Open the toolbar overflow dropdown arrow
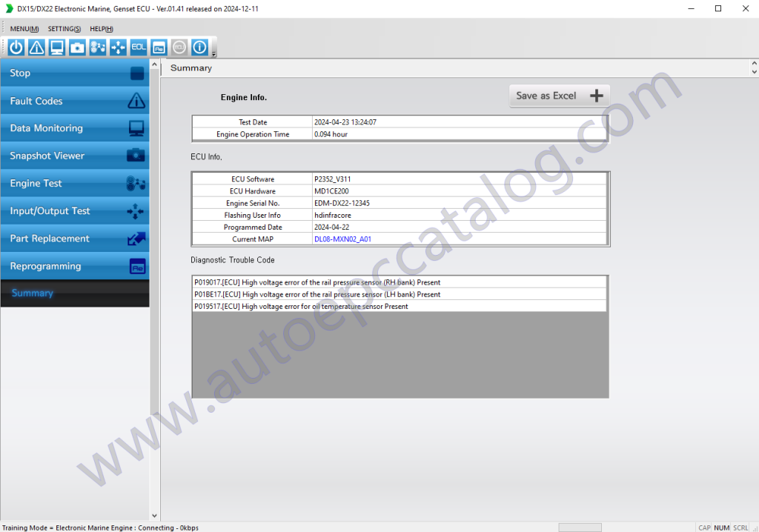Screen dimensions: 759x532 213,53
